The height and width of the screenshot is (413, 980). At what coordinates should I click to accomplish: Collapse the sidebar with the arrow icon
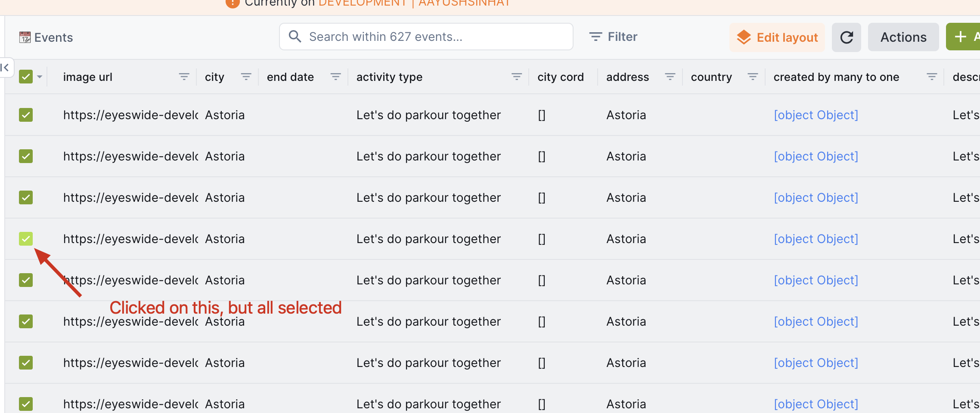[x=5, y=68]
